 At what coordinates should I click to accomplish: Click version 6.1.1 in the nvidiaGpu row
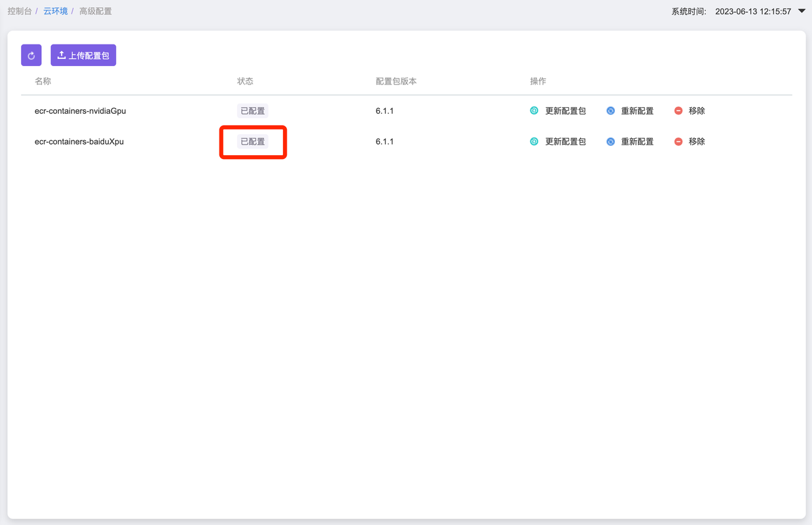pos(384,111)
